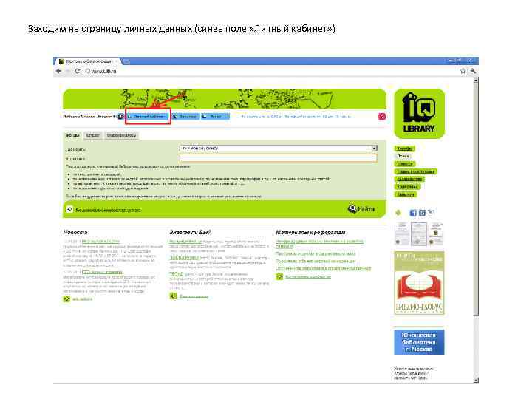532x399 pixels.
Task: Click the Библио-Глобус book banner
Action: click(x=420, y=283)
